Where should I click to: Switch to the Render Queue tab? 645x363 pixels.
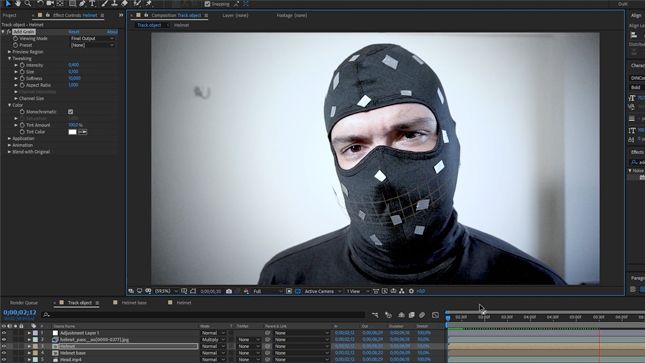point(24,302)
